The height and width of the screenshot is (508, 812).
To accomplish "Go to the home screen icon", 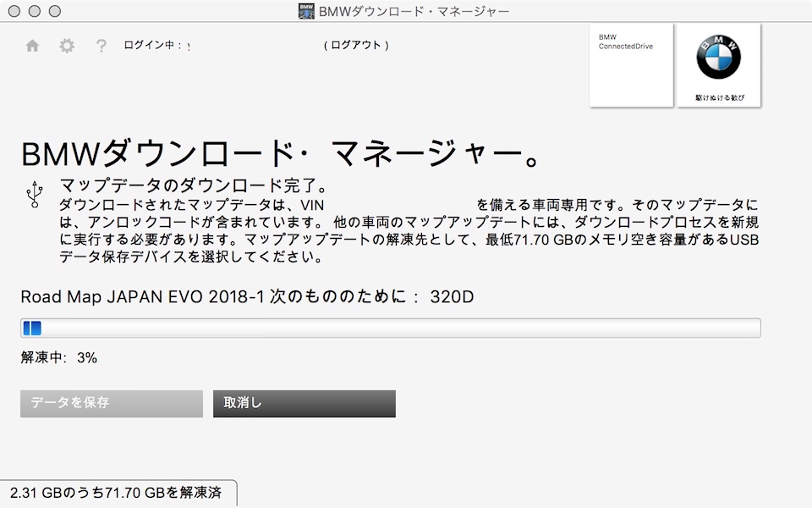I will tap(33, 46).
